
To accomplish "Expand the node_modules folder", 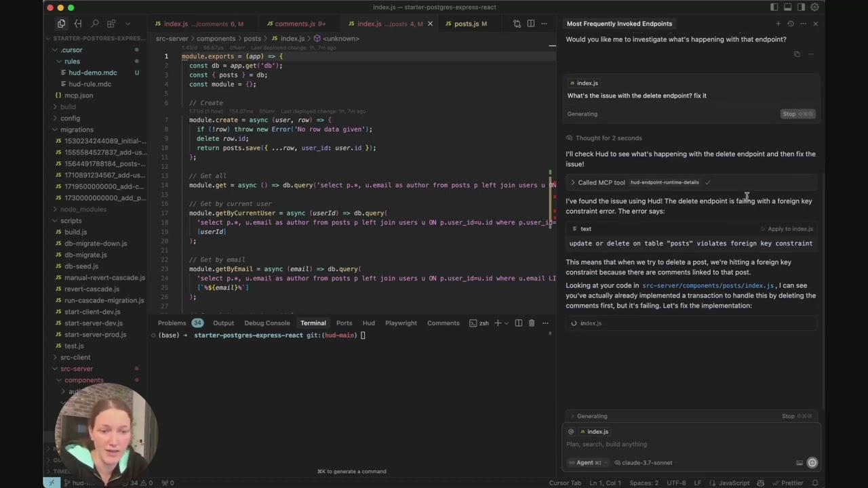I will (83, 209).
